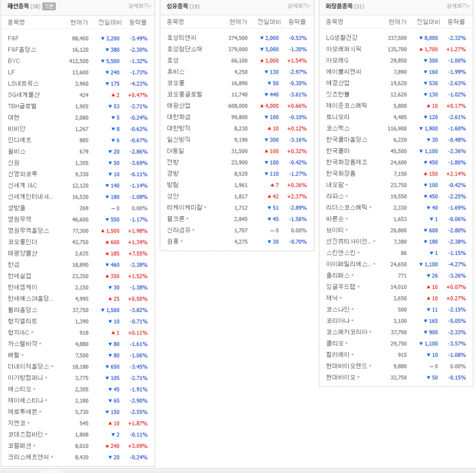This screenshot has height=473, width=476.
Task: Select 영원무역홀딩스 stock name
Action: click(29, 230)
